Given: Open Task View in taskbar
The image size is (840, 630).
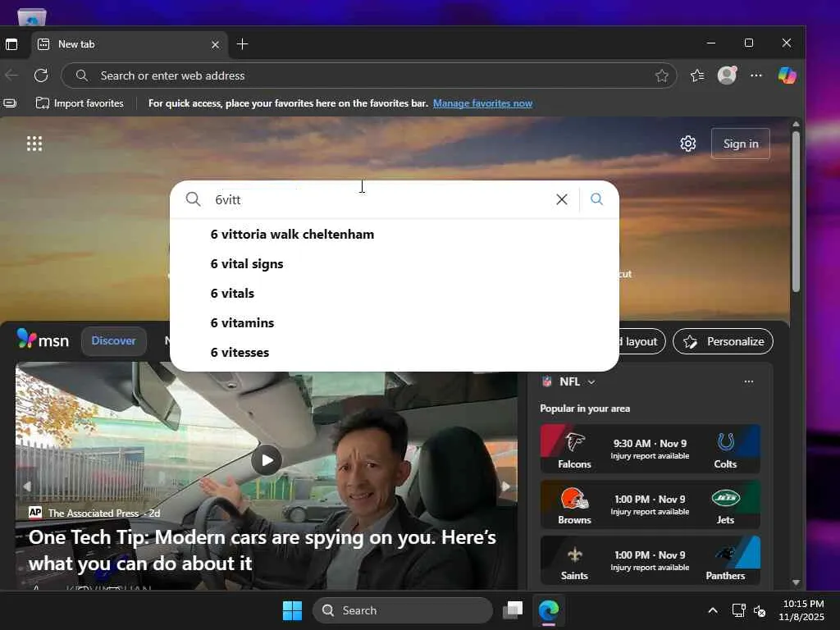Looking at the screenshot, I should click(513, 610).
